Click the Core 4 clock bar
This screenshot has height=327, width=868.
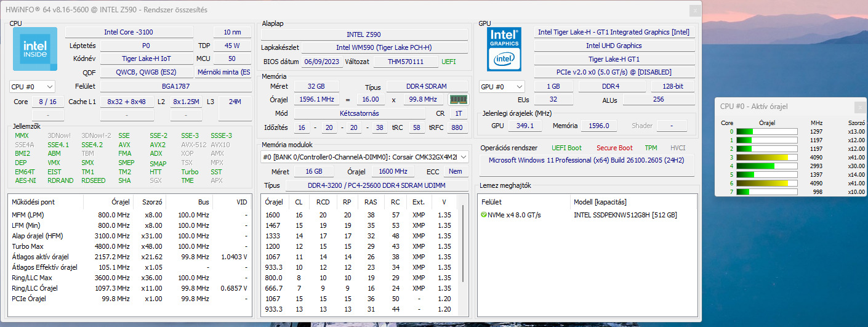766,166
